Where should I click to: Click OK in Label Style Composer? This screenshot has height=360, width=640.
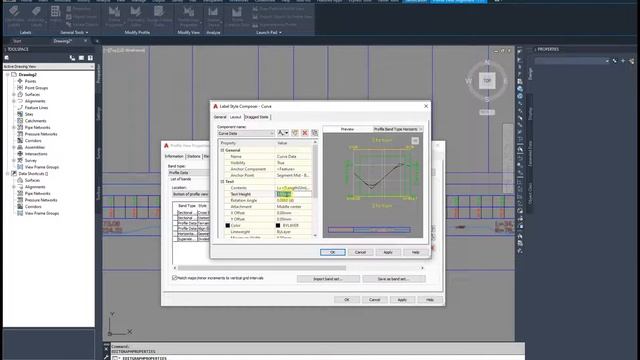tap(333, 252)
